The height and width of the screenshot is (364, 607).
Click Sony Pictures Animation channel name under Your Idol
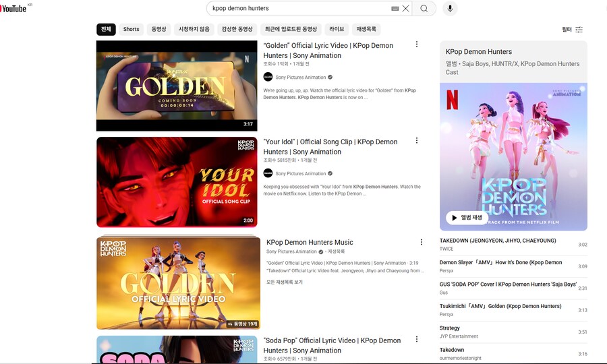301,174
